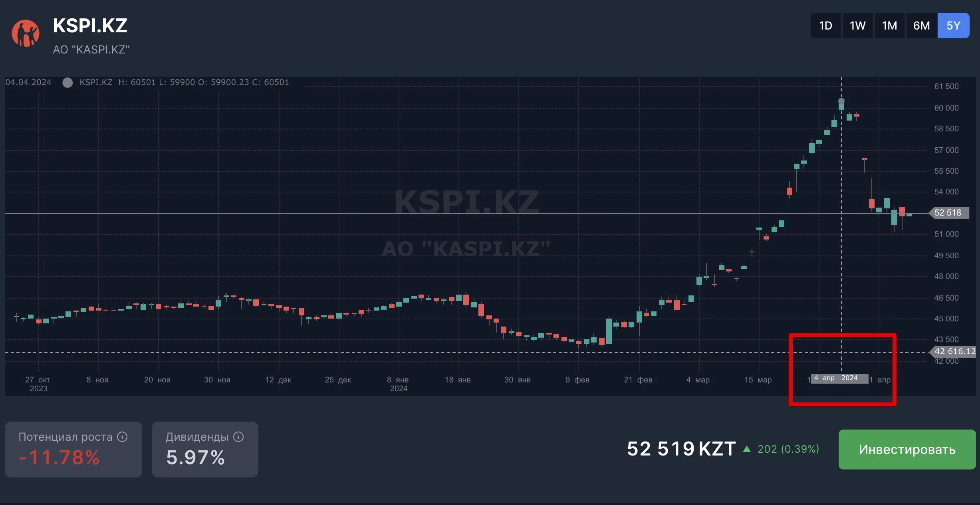Click the Kaspi.kz company logo icon
The width and height of the screenshot is (980, 505).
[26, 33]
